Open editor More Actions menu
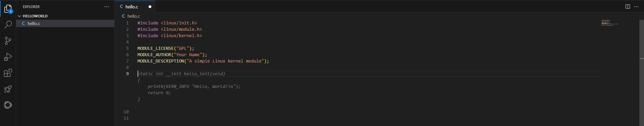 click(636, 7)
